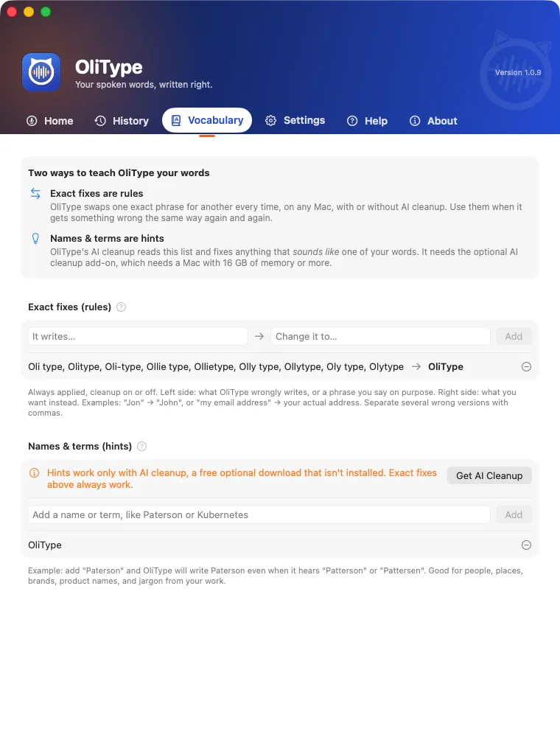This screenshot has height=737, width=560.
Task: Click the OliType title in the header
Action: (x=109, y=67)
